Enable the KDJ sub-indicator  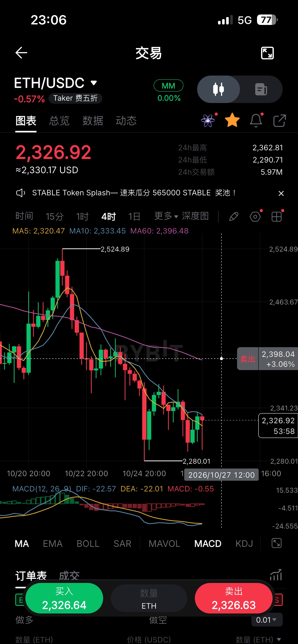pyautogui.click(x=244, y=544)
